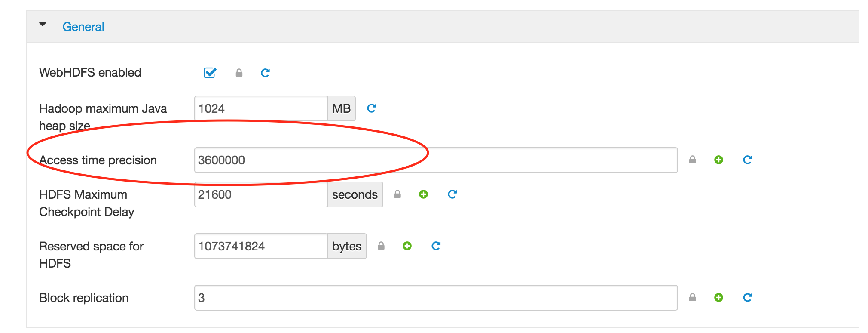Click the lock icon for Access time precision

tap(692, 160)
